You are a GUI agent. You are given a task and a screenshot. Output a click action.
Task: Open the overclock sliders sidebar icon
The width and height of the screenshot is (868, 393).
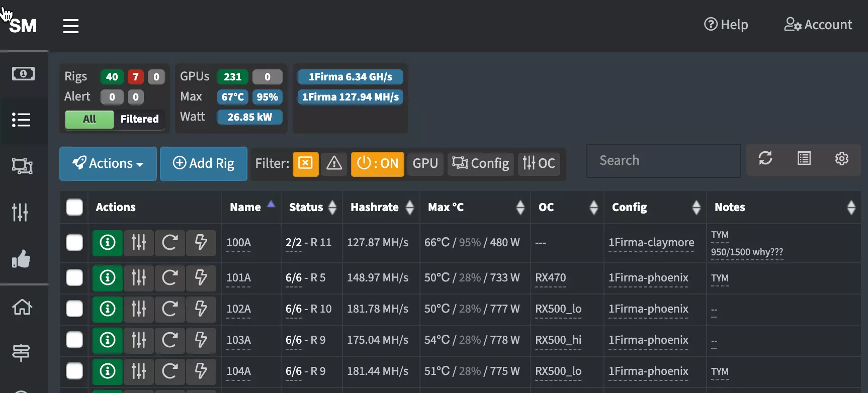click(x=20, y=212)
